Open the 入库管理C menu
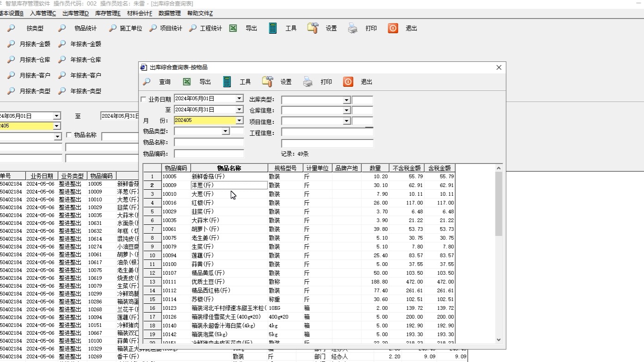644x362 pixels. coord(43,13)
